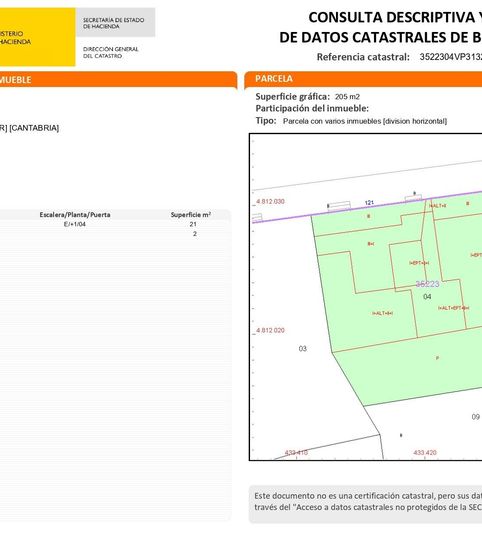The image size is (482, 542).
Task: Click the yellow Ministerio de Hacienda logo
Action: tap(37, 37)
